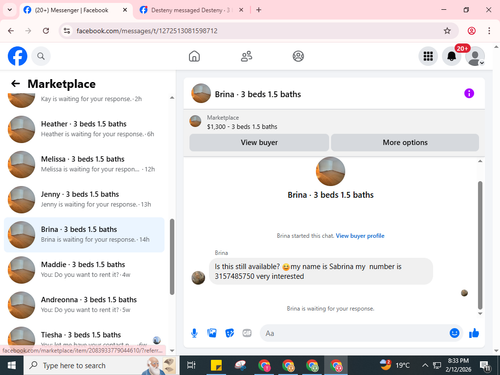Open a new browser tab
Image resolution: width=500 pixels, height=375 pixels.
[x=259, y=10]
